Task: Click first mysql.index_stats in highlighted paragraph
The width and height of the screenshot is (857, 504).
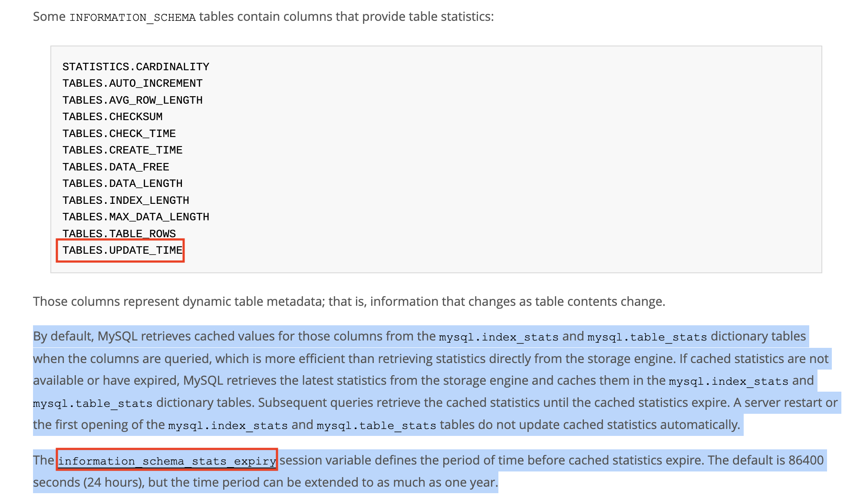Action: 499,337
